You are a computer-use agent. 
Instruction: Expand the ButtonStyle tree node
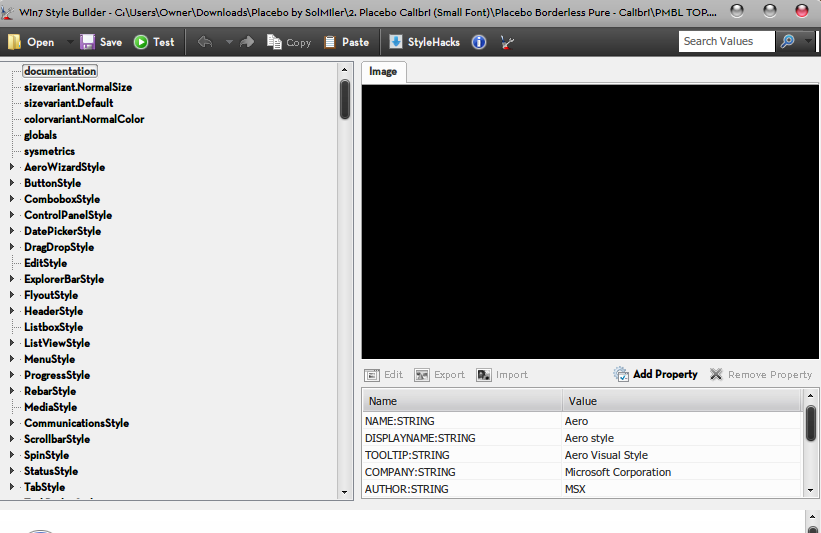pyautogui.click(x=12, y=183)
